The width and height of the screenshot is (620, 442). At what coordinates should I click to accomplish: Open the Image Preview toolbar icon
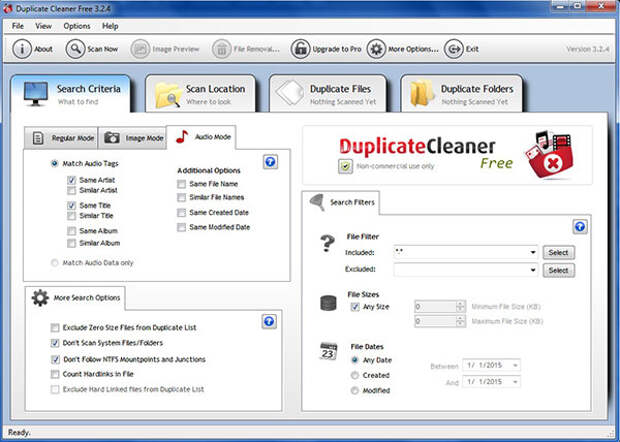[140, 49]
